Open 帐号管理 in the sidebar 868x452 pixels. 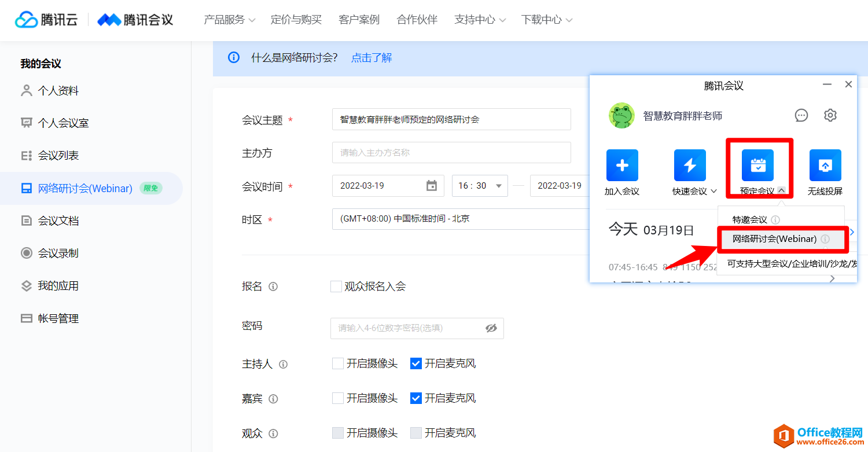(x=58, y=318)
